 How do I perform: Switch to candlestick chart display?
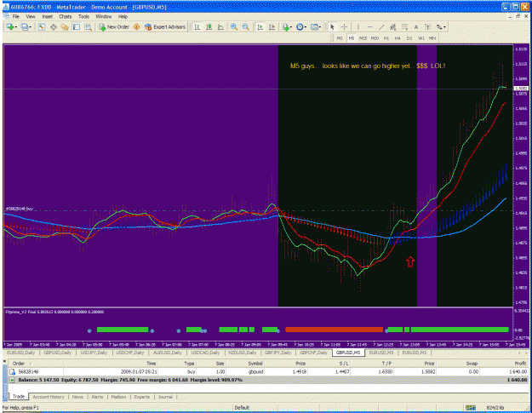pyautogui.click(x=209, y=26)
